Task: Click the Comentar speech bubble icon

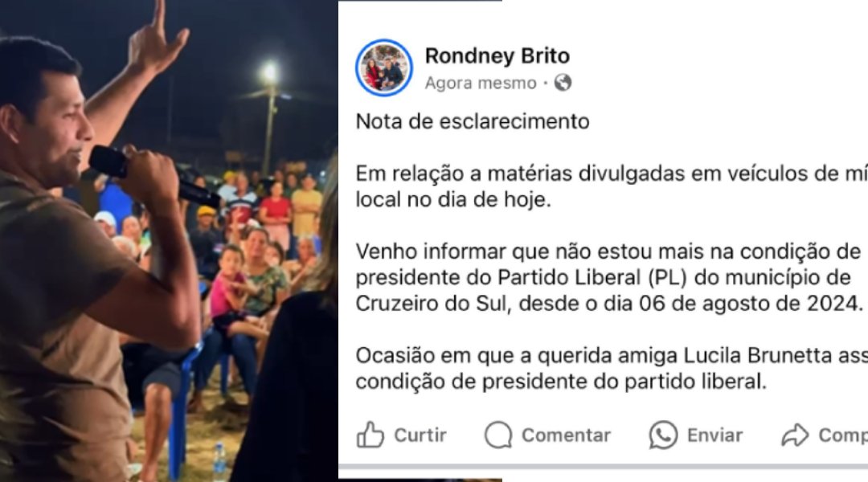Action: [x=498, y=435]
